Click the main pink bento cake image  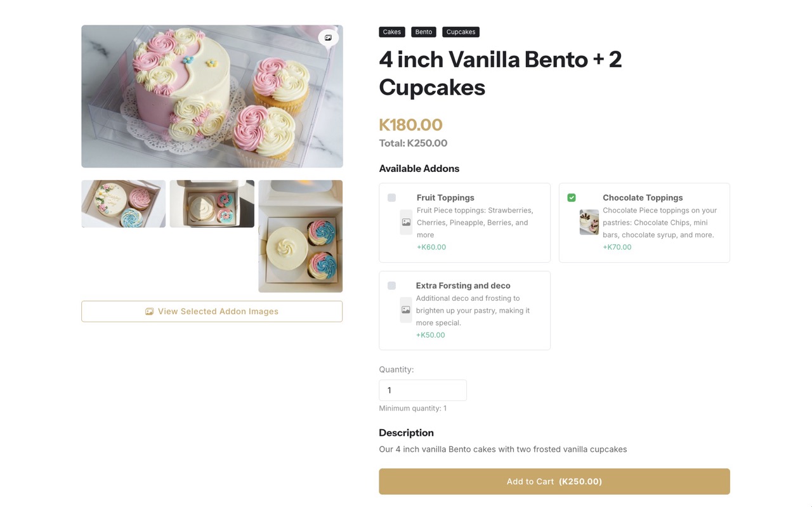(212, 96)
